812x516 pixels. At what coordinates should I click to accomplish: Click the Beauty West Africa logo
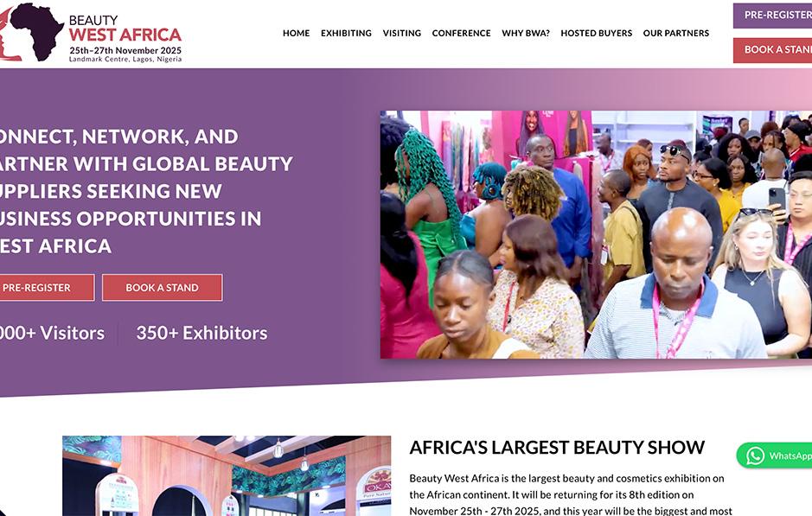click(91, 32)
